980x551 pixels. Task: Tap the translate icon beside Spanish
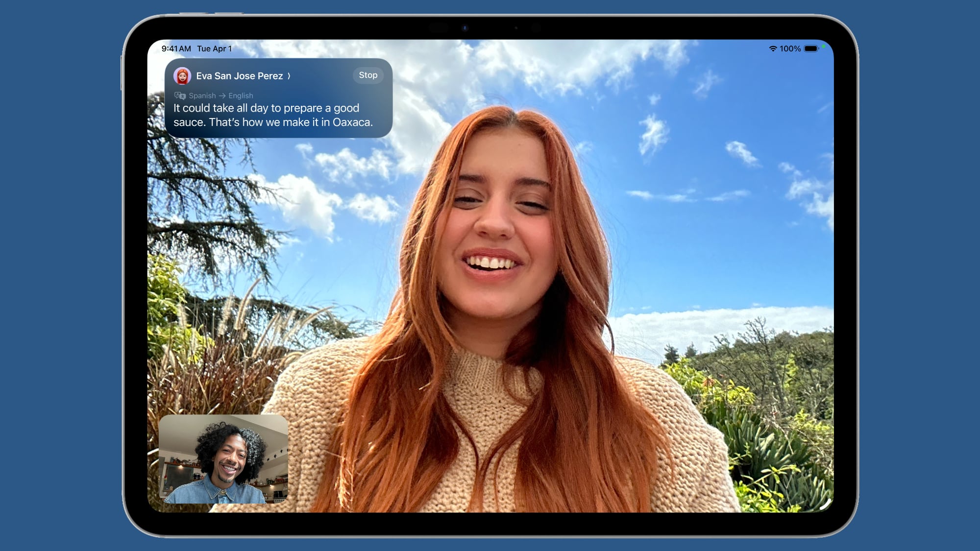coord(180,96)
